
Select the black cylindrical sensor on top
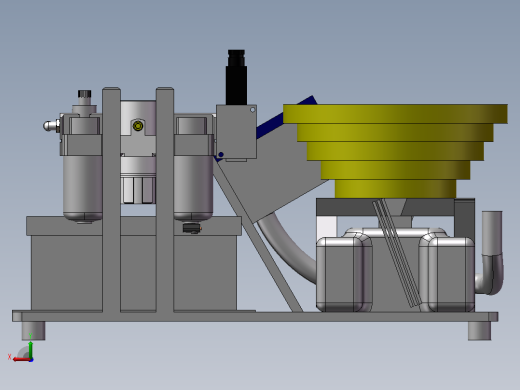point(236,77)
